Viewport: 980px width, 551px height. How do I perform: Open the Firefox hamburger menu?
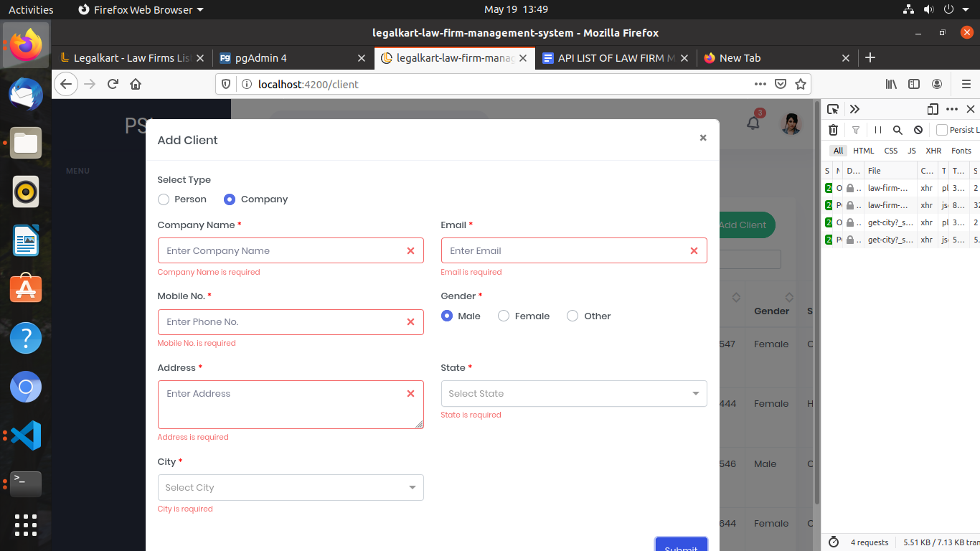pos(966,84)
